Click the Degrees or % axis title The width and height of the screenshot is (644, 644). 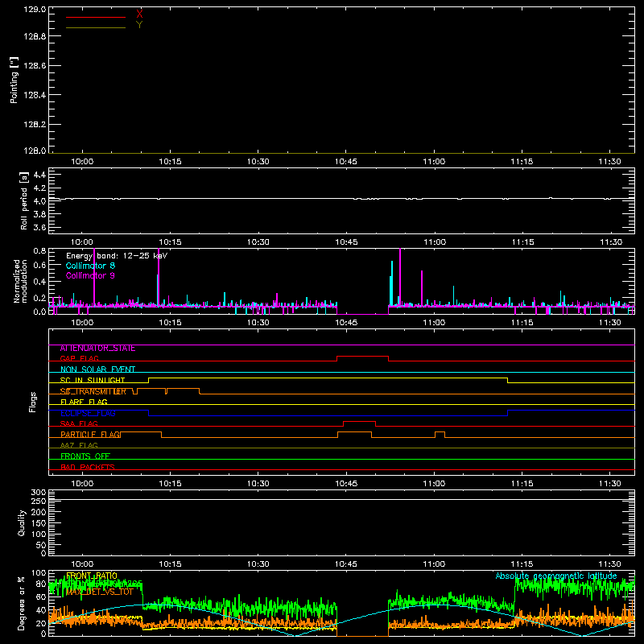click(22, 604)
